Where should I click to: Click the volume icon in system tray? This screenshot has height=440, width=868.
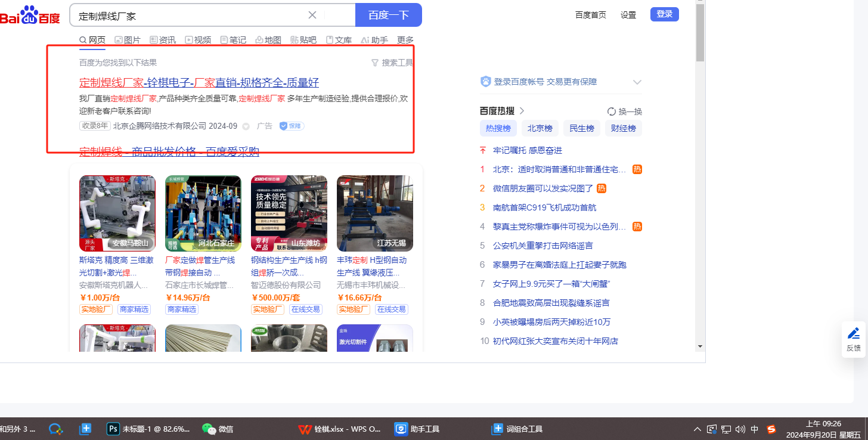click(740, 429)
